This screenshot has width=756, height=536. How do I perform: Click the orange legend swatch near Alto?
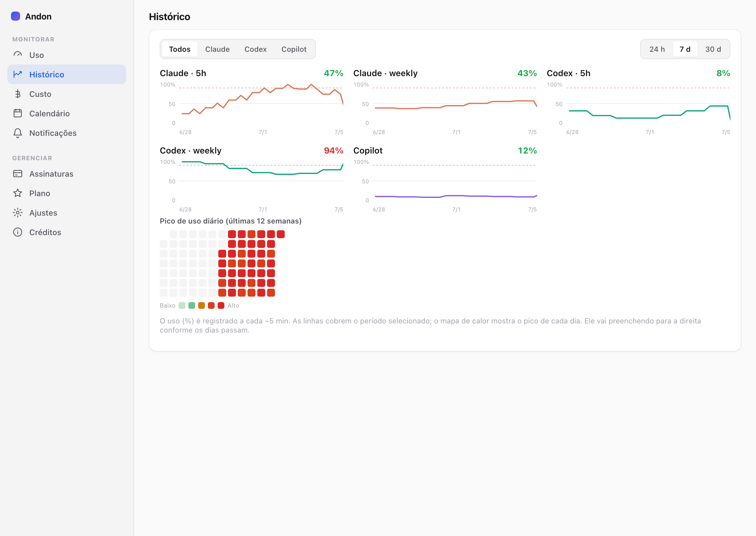(x=201, y=306)
